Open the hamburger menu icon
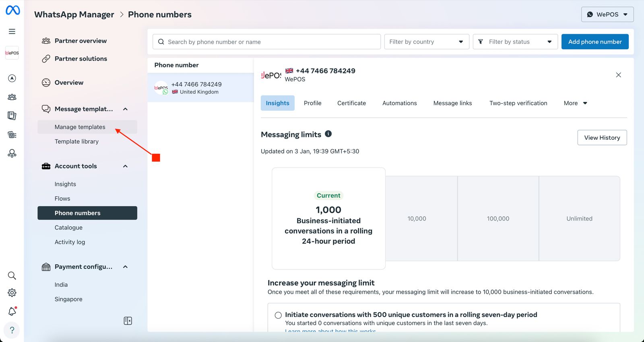Viewport: 644px width, 342px height. (12, 31)
